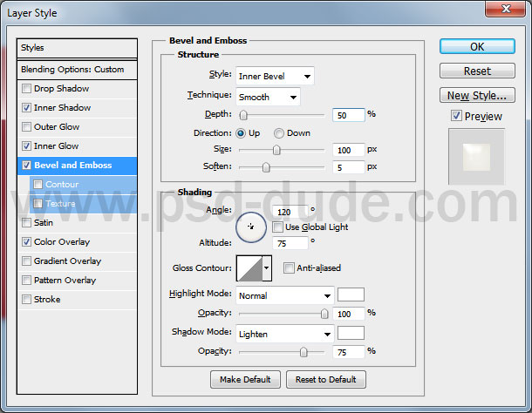The height and width of the screenshot is (413, 532).
Task: Select the Inner Shadow settings row
Action: (77, 108)
